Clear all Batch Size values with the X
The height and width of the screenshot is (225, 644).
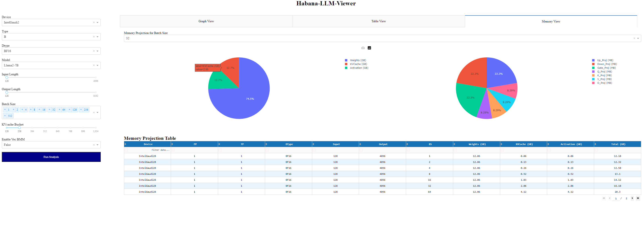(x=94, y=113)
